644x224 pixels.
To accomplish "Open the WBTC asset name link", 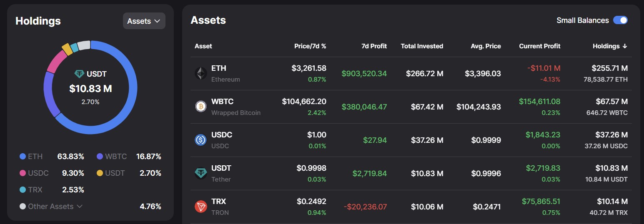I will [221, 102].
